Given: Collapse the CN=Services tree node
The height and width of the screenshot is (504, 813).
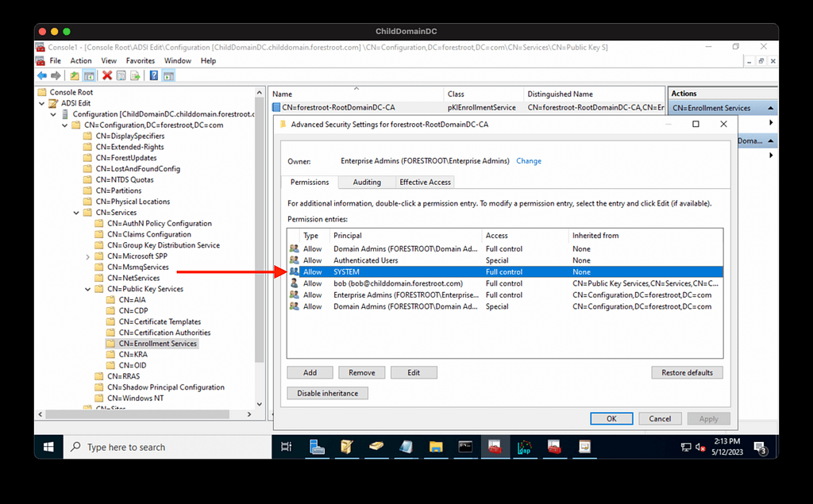Looking at the screenshot, I should coord(76,213).
